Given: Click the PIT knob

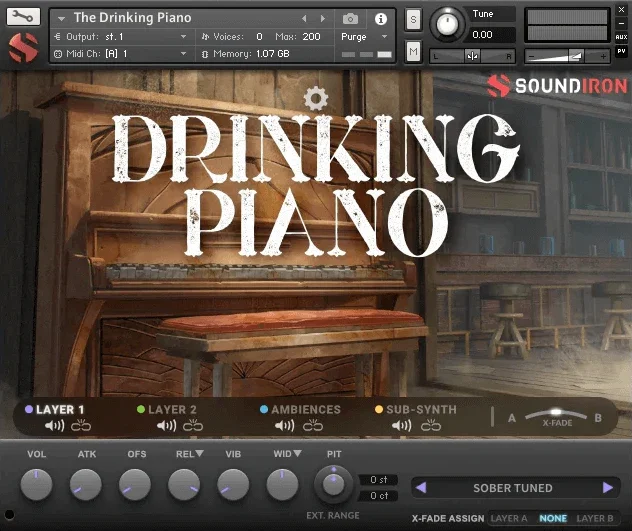Looking at the screenshot, I should coord(333,484).
